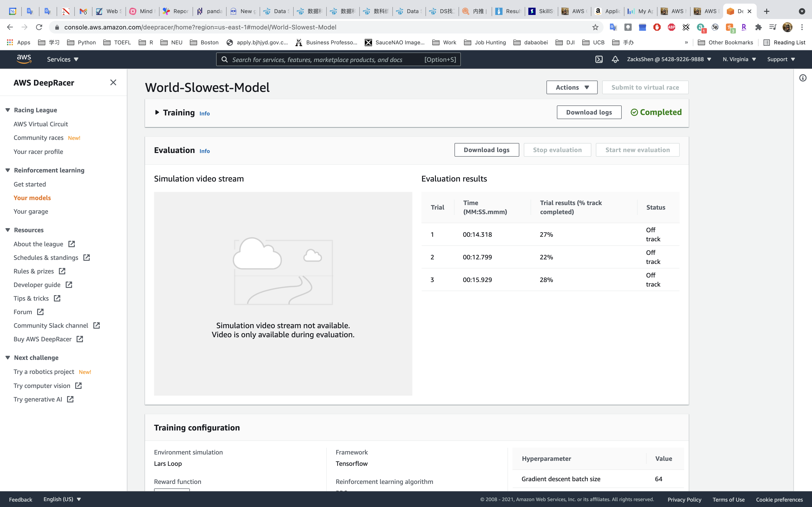Bookmark this page with the star icon
The image size is (812, 507).
tap(595, 27)
